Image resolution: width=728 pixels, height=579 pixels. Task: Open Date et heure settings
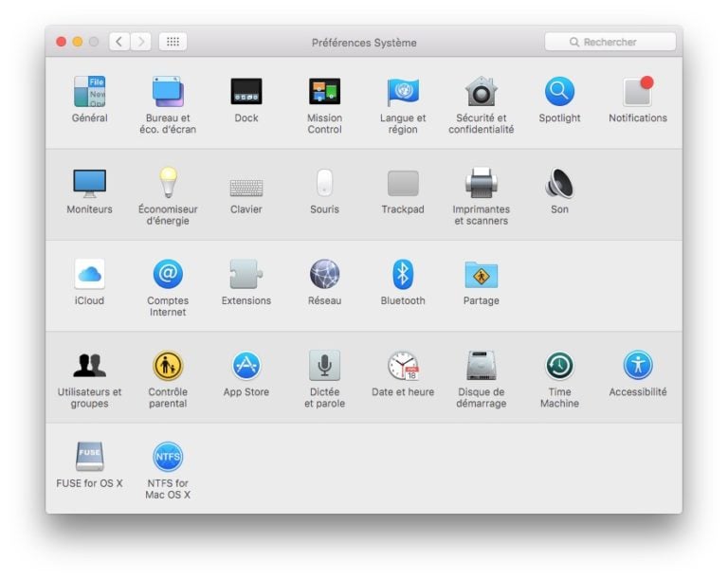[x=403, y=366]
